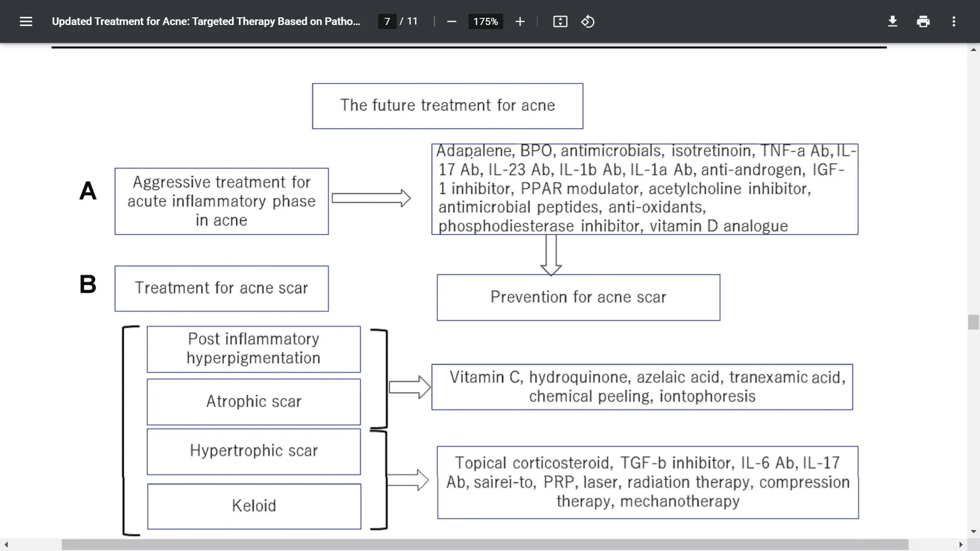
Task: Click the bold letter A label
Action: 88,191
